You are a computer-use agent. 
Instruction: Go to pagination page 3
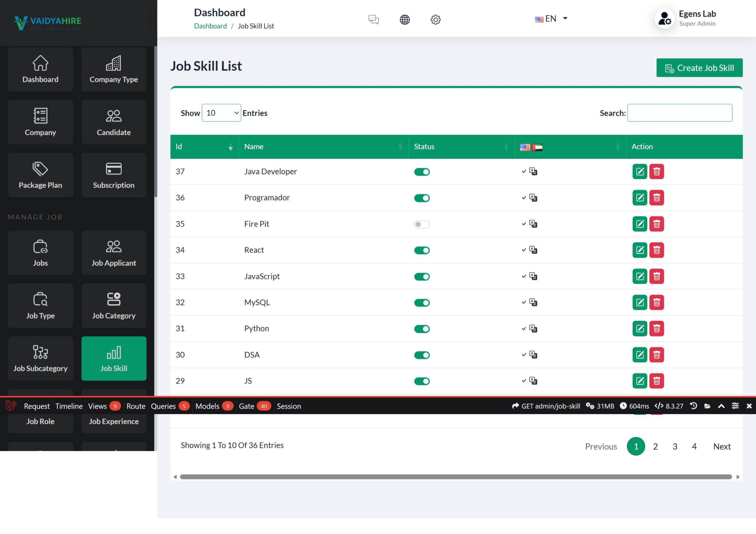(x=674, y=446)
